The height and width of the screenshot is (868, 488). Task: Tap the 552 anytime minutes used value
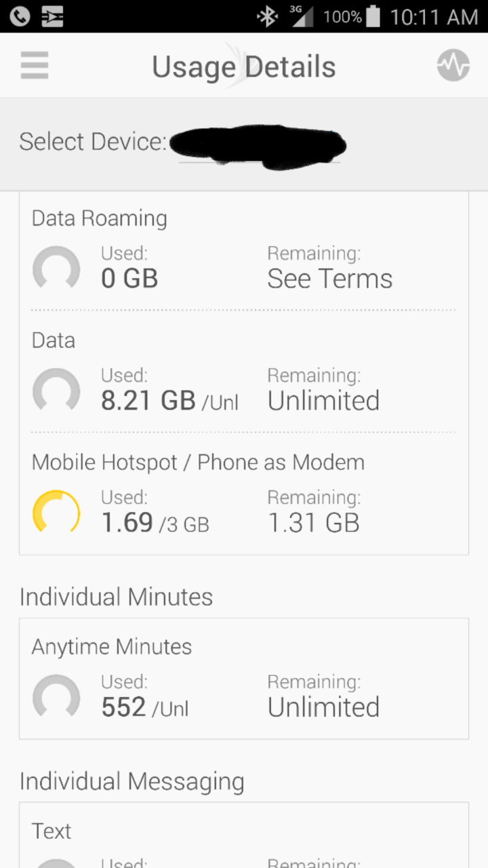coord(123,707)
